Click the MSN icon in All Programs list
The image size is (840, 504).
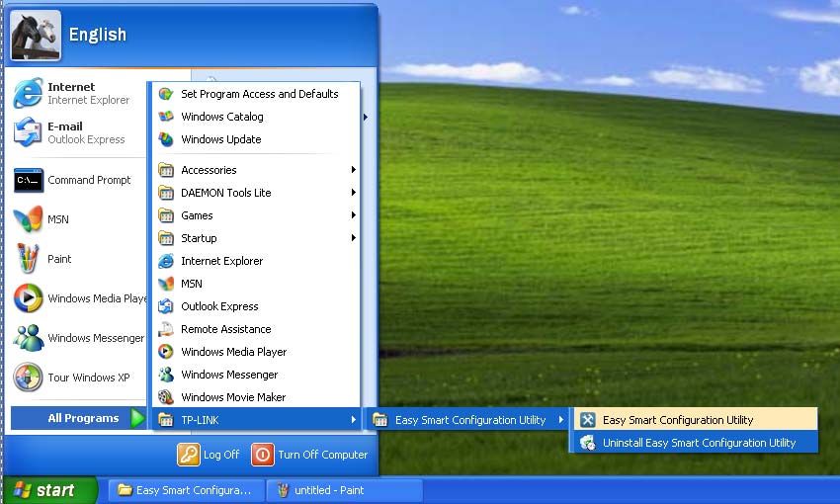tap(166, 284)
